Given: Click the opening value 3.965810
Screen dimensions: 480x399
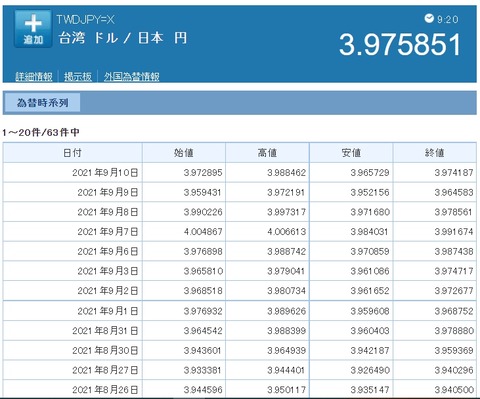Looking at the screenshot, I should [203, 271].
